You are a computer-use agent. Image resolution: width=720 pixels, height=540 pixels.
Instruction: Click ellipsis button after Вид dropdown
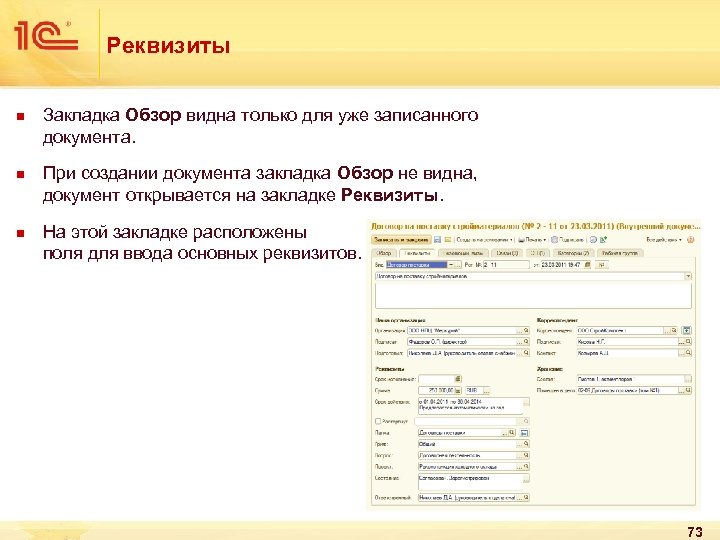pyautogui.click(x=458, y=265)
